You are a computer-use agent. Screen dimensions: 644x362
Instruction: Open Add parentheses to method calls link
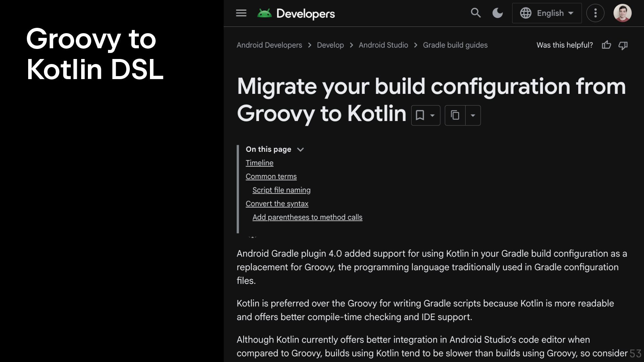[307, 217]
